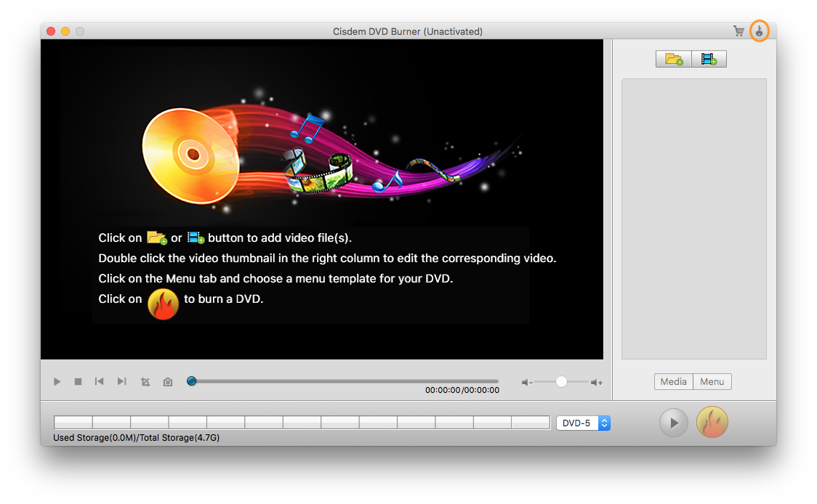The image size is (817, 504).
Task: Lower volume with the speaker-minus icon
Action: pyautogui.click(x=527, y=382)
